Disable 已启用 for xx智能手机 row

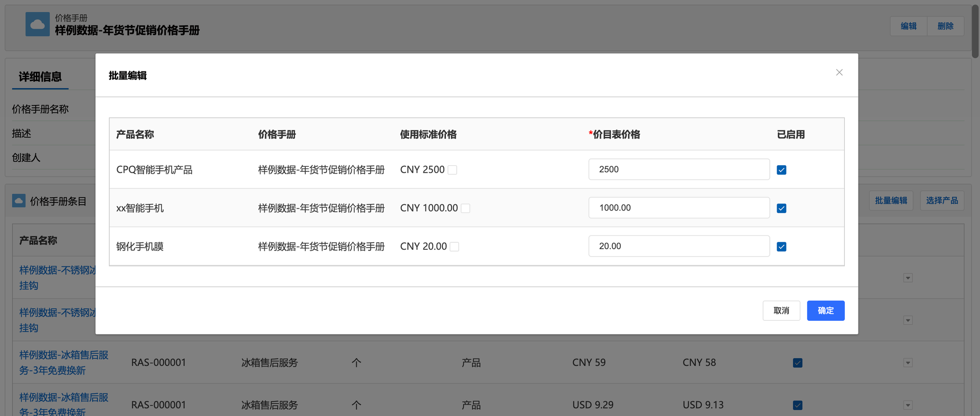[781, 208]
